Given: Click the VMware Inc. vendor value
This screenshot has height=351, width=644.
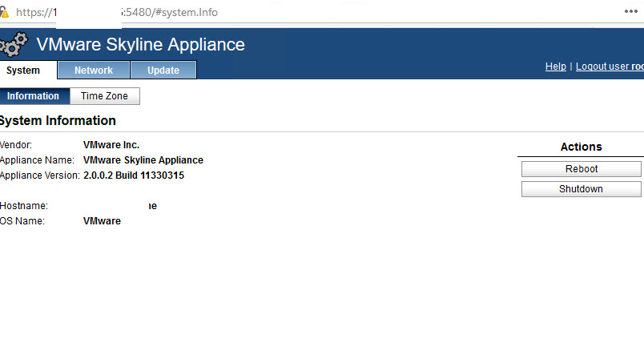Looking at the screenshot, I should point(111,145).
